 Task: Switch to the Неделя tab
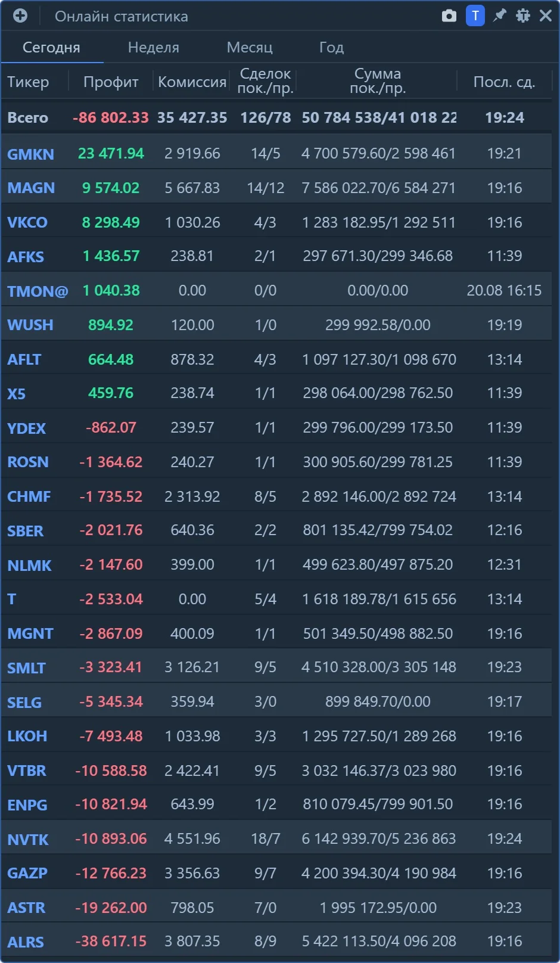(x=154, y=47)
